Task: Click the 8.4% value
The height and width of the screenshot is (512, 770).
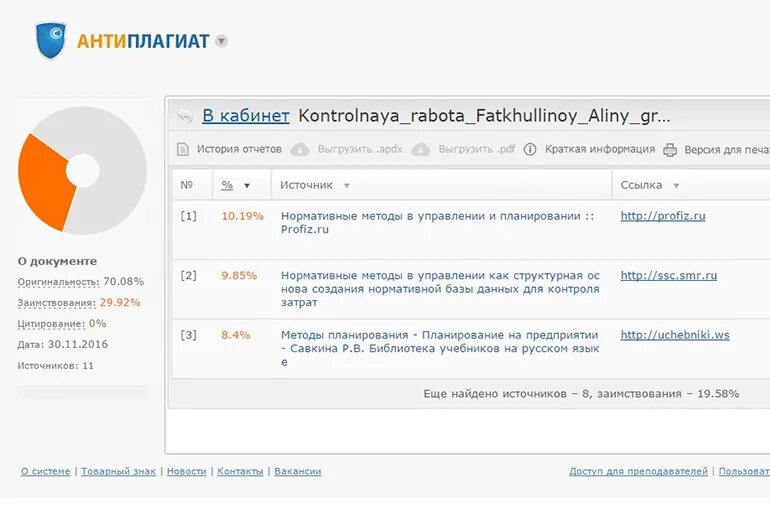Action: pos(236,335)
